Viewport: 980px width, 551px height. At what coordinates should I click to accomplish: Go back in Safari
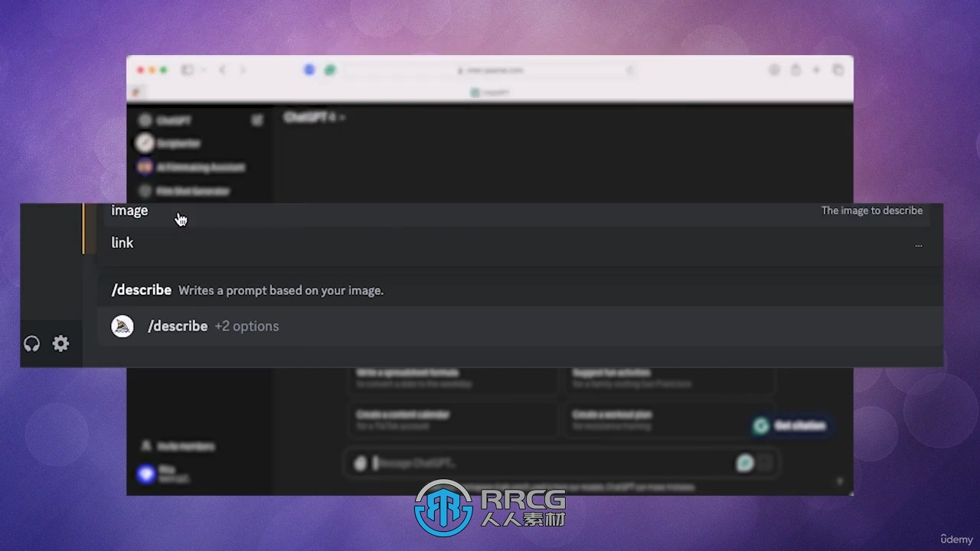pos(223,70)
